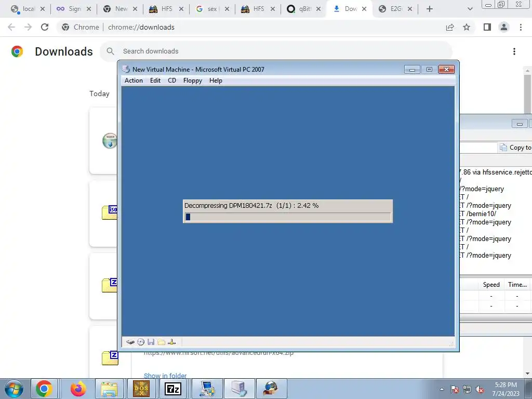Click the Virtual PC window title bar icon
Viewport: 532px width, 399px height.
[x=126, y=69]
